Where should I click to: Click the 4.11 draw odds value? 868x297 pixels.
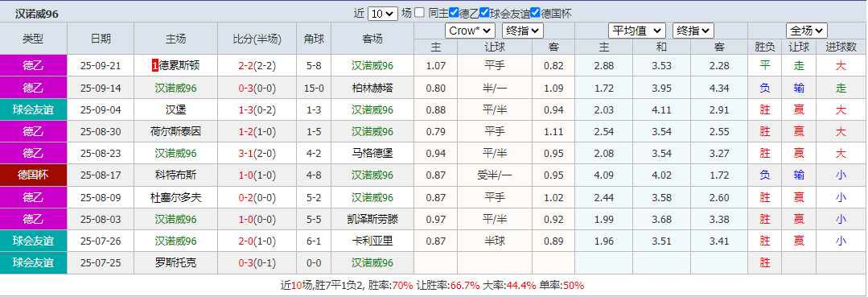pyautogui.click(x=661, y=109)
